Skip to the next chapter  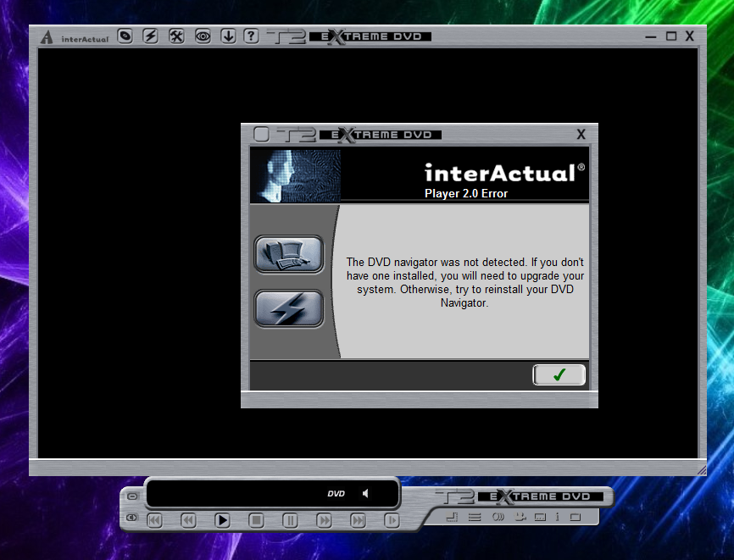[358, 520]
